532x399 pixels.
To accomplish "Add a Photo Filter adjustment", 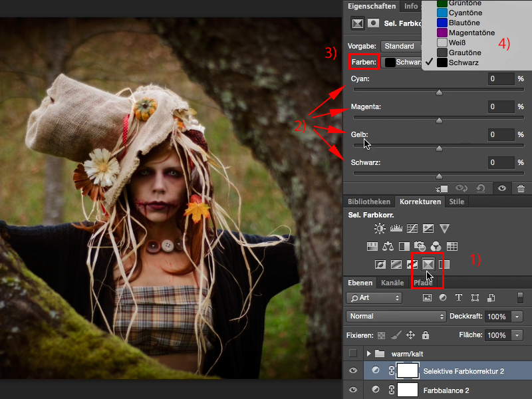I will click(420, 246).
